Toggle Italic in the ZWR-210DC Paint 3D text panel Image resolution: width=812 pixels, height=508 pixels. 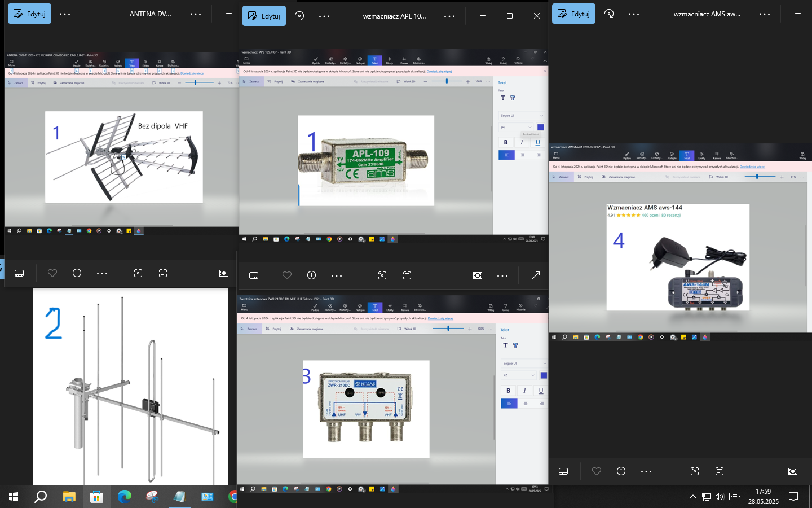(x=524, y=391)
